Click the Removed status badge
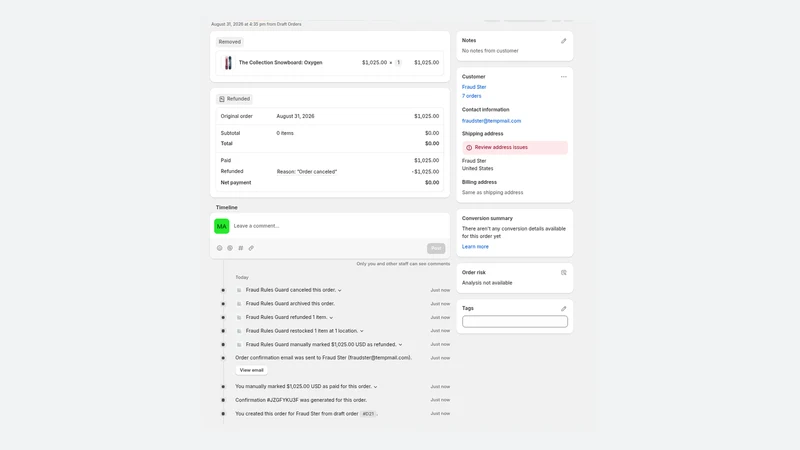 click(230, 42)
